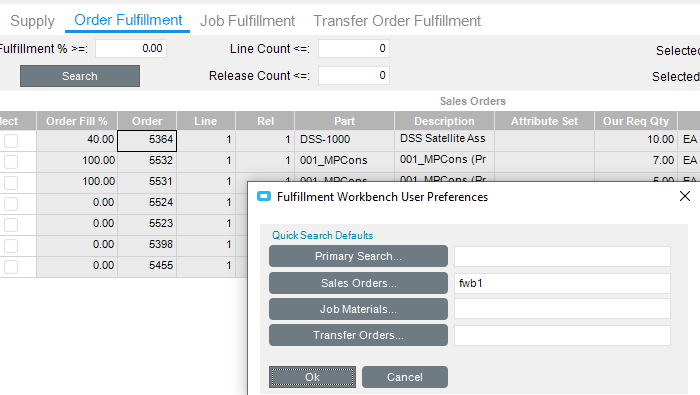Click the DSS Satellite Ass description cell
This screenshot has width=700, height=395.
[444, 141]
